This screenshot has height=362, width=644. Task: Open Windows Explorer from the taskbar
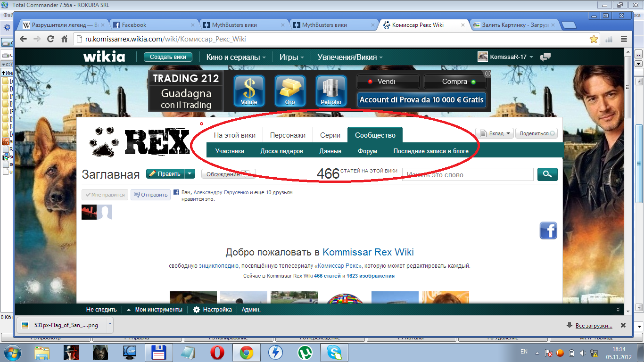(42, 353)
